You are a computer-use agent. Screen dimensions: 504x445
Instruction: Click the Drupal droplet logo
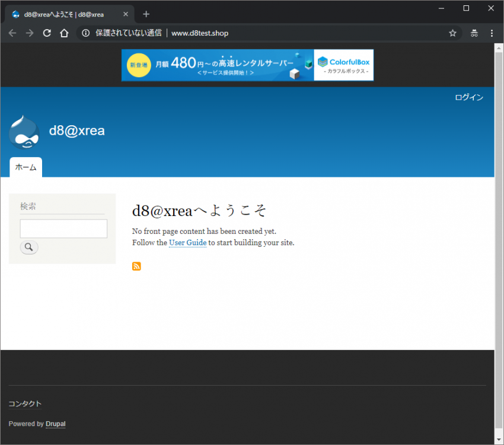click(24, 131)
